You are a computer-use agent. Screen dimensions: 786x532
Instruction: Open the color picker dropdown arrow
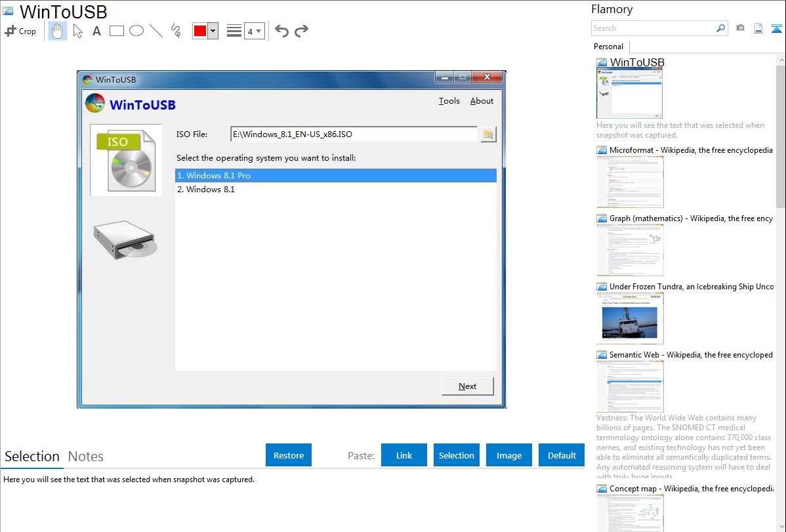pos(213,31)
